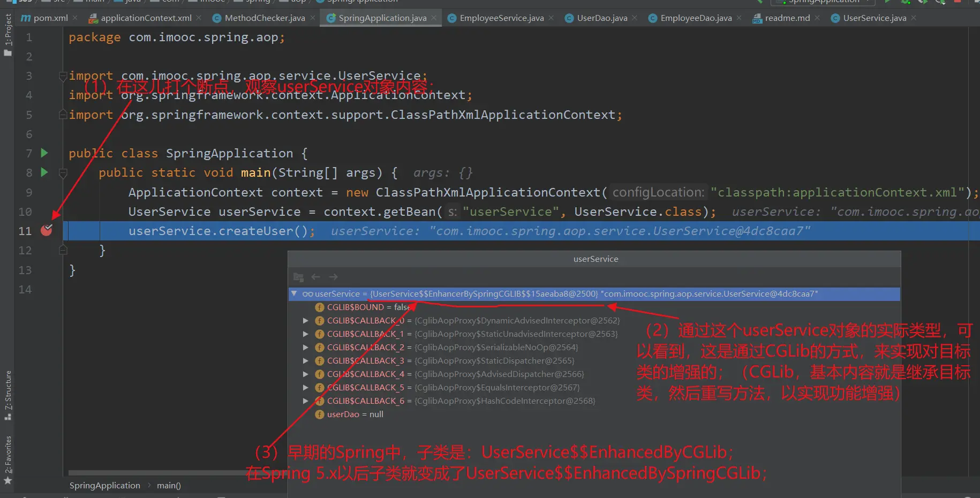Select the userService root row text

tap(566, 294)
